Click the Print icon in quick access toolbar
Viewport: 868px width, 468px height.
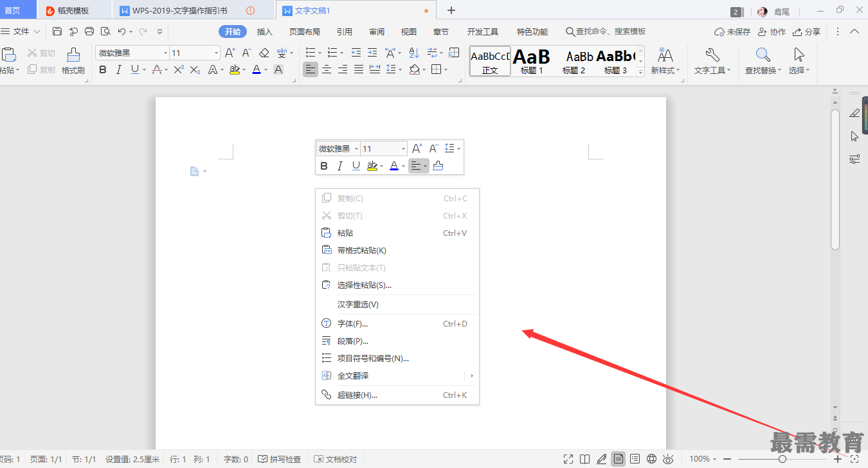pos(89,32)
